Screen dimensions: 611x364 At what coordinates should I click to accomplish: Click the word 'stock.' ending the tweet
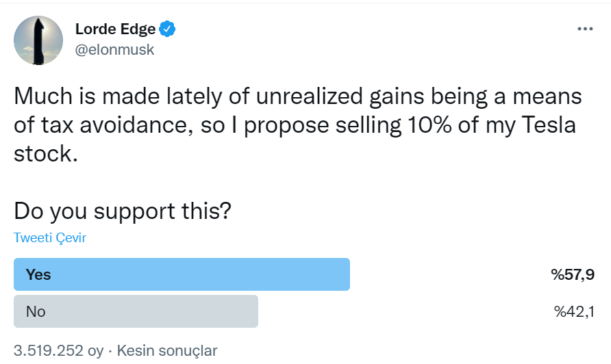click(46, 154)
